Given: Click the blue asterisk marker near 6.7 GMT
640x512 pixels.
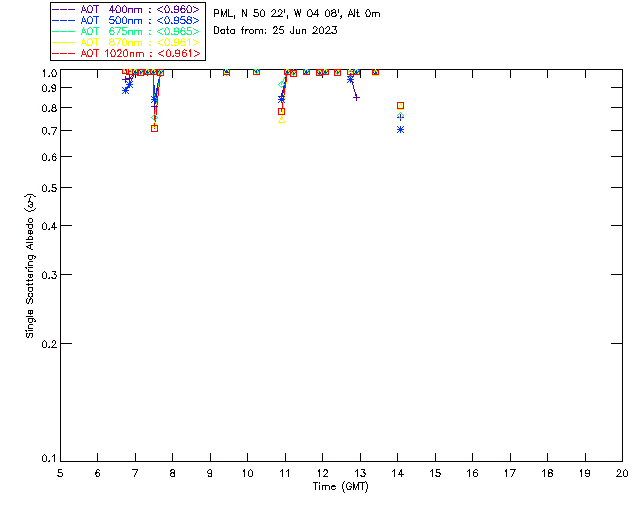Looking at the screenshot, I should coord(125,91).
